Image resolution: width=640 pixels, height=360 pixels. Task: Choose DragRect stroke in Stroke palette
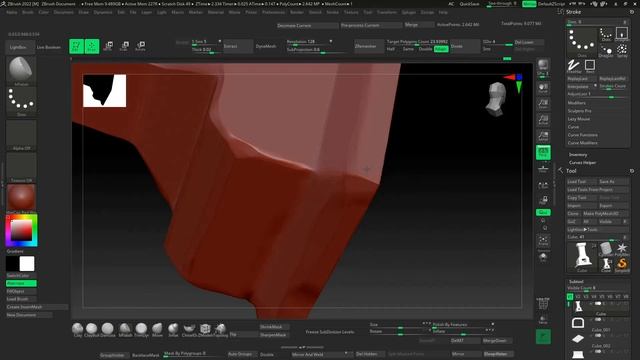(622, 35)
